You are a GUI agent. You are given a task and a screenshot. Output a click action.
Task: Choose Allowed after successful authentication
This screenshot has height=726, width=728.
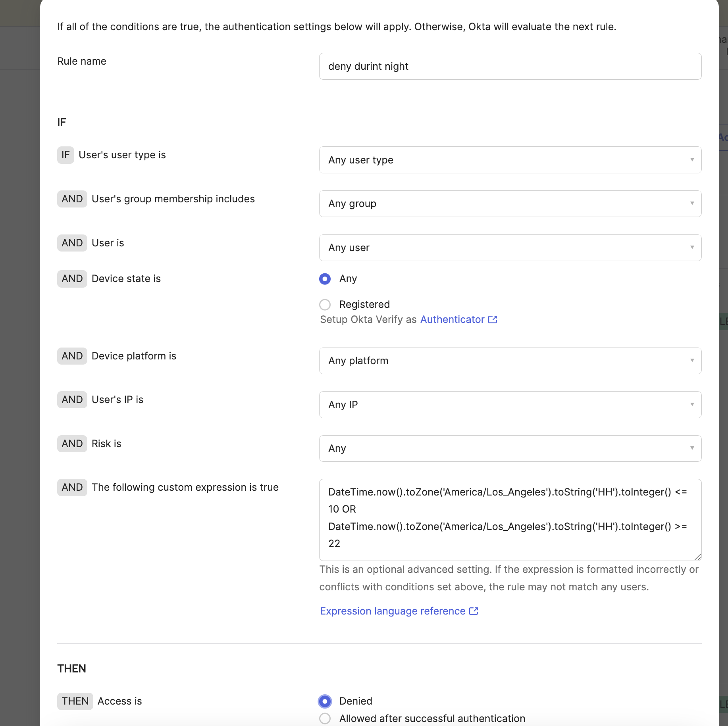coord(325,718)
